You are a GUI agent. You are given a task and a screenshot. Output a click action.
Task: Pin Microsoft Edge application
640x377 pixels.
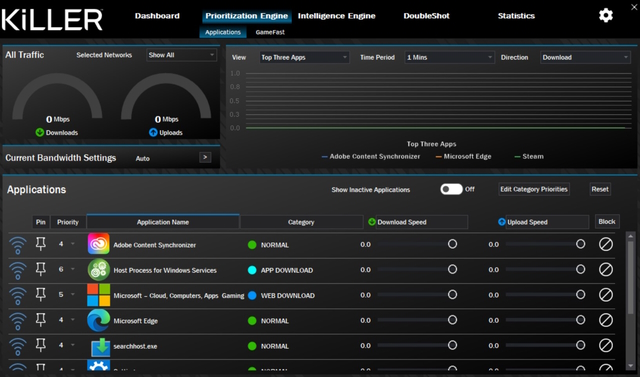[x=40, y=320]
